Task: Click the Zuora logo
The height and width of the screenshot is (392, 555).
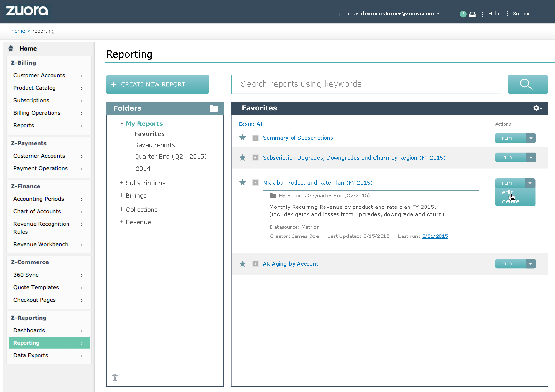Action: click(27, 11)
